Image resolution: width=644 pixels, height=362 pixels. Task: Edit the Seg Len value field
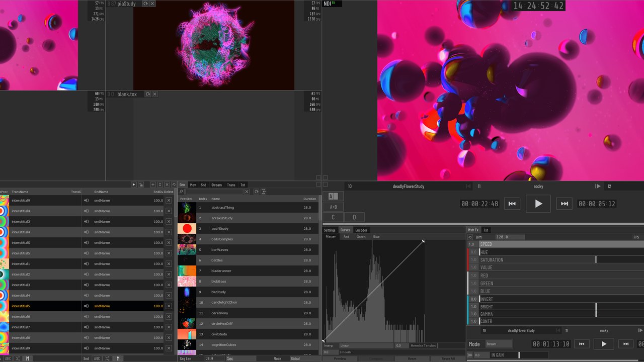tap(214, 358)
